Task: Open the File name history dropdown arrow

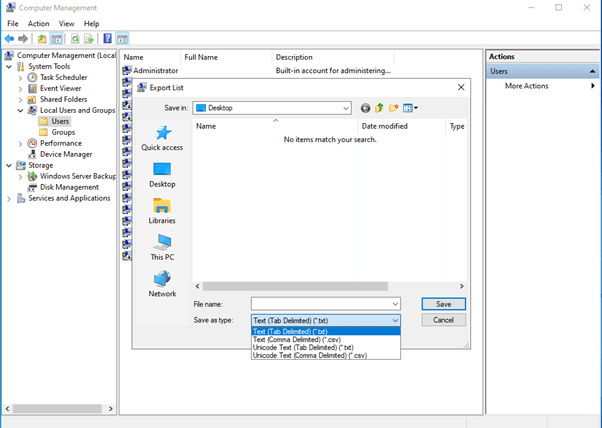Action: (x=395, y=304)
